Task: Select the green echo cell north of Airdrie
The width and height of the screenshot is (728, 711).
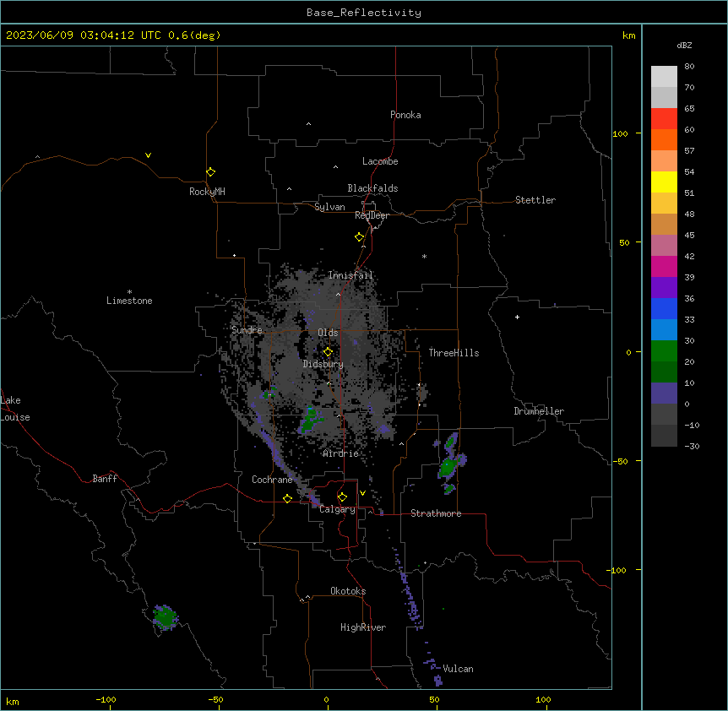Action: [x=310, y=420]
